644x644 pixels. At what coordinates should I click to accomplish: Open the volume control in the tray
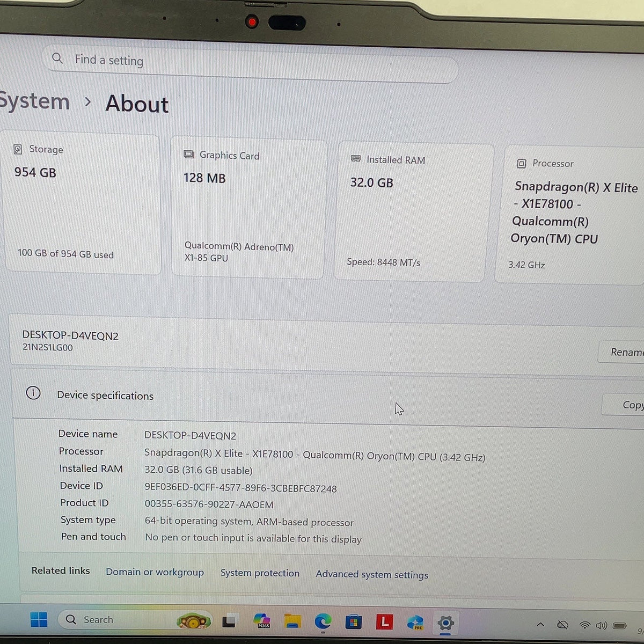pyautogui.click(x=601, y=625)
